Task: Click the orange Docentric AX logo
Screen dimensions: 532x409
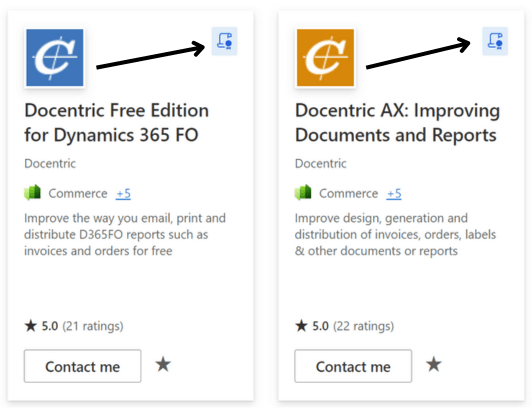Action: 325,57
